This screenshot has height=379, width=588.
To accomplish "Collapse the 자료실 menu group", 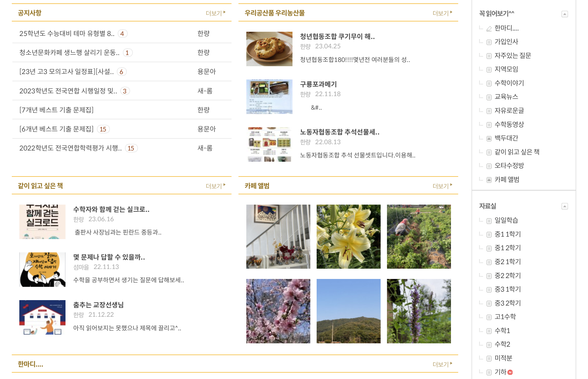I will [x=564, y=206].
